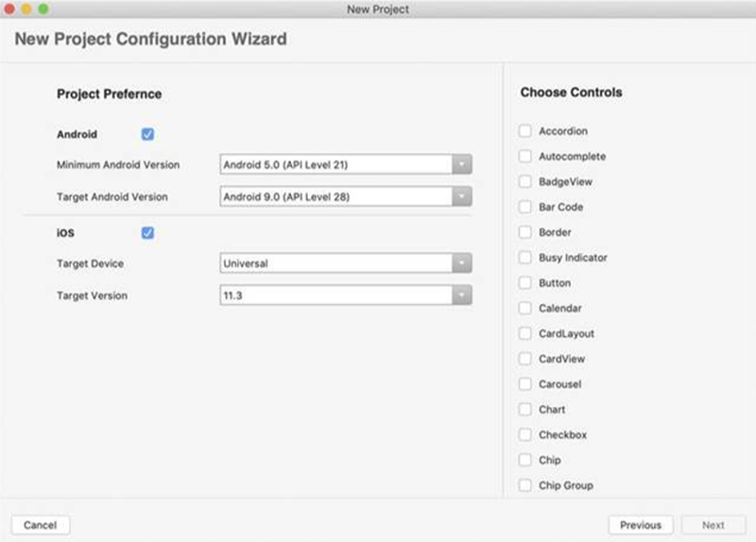
Task: Uncheck the Android platform checkbox
Action: 147,134
